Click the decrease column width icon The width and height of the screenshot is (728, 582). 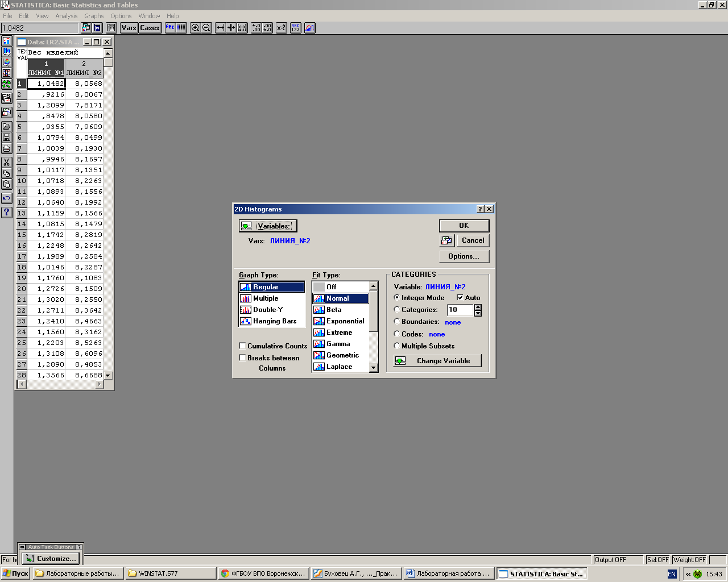pos(231,28)
